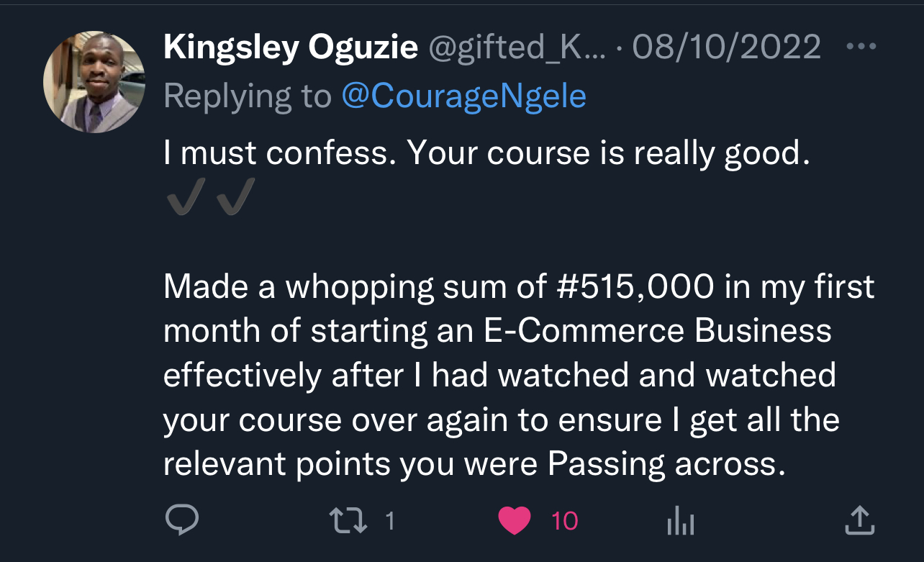The width and height of the screenshot is (924, 562).
Task: Click the "E-Commerce Business" phrase
Action: coord(651,332)
